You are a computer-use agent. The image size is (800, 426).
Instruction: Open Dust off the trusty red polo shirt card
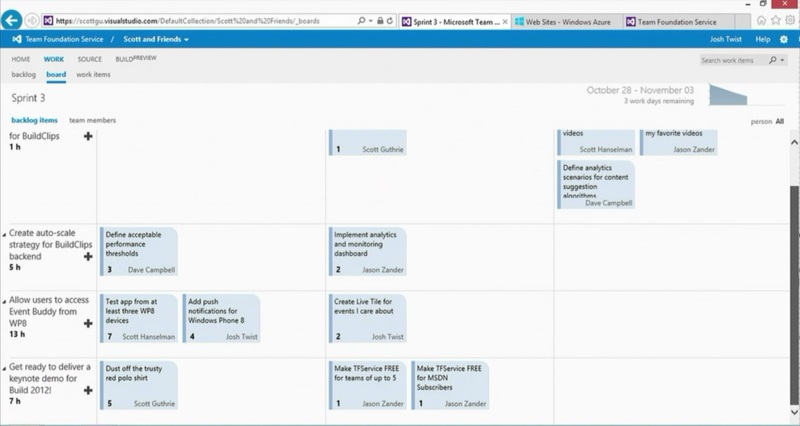(139, 385)
